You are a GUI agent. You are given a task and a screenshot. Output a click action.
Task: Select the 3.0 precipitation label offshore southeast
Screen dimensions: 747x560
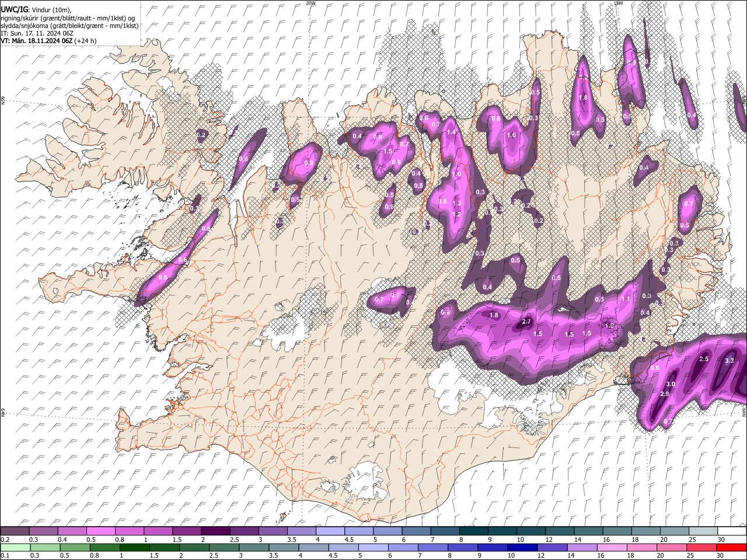tap(671, 384)
